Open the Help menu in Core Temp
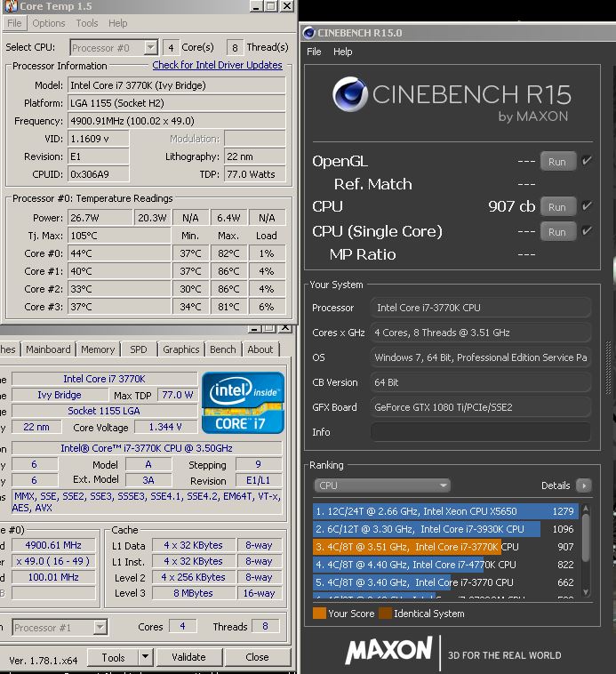Image resolution: width=616 pixels, height=674 pixels. (117, 23)
